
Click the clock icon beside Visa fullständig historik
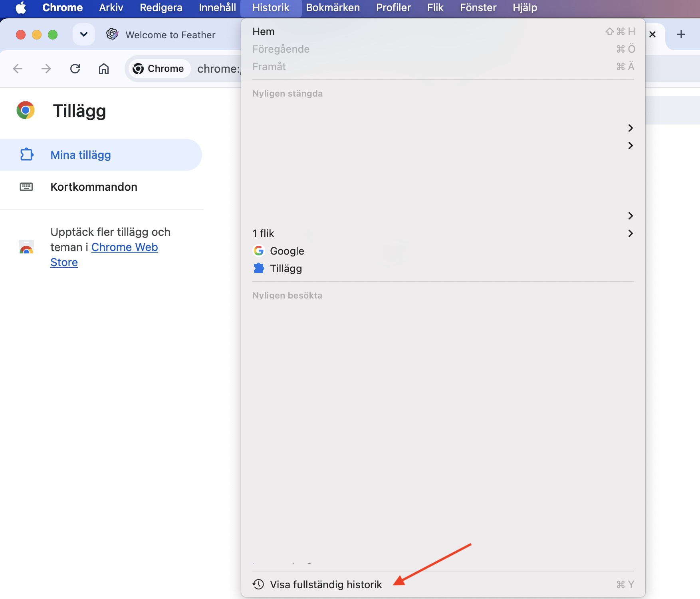point(258,584)
